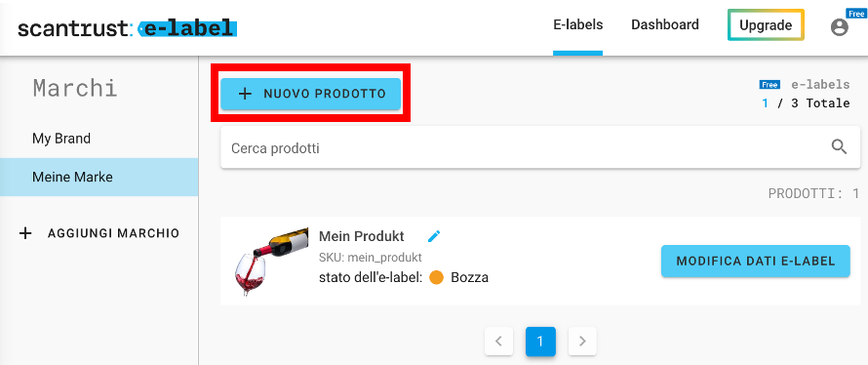Switch to the Dashboard tab
The height and width of the screenshot is (365, 868).
pyautogui.click(x=665, y=25)
